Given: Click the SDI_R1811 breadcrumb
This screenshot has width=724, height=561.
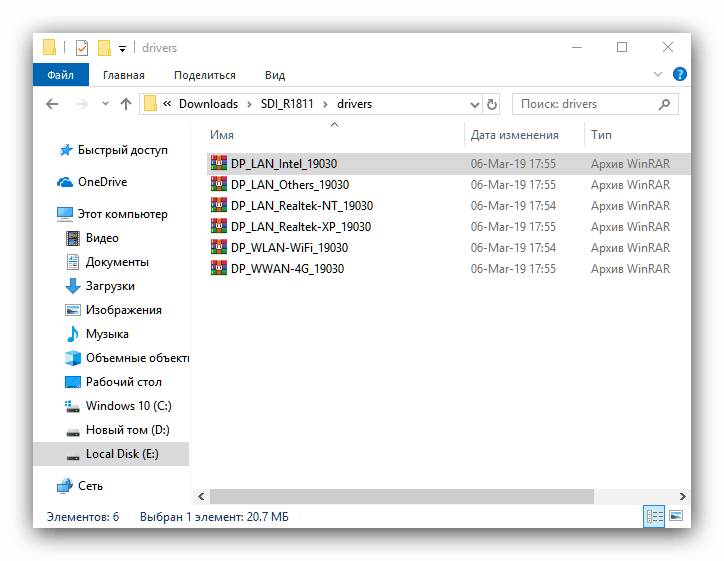Looking at the screenshot, I should click(x=287, y=104).
